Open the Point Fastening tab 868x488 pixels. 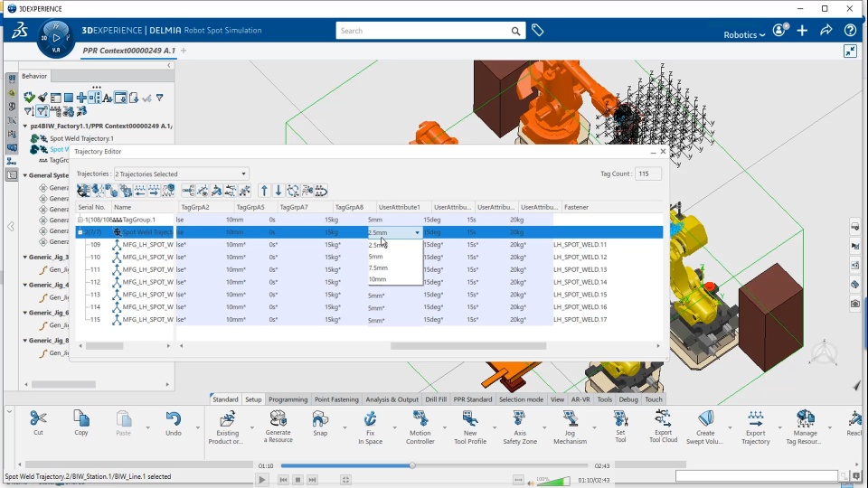(336, 399)
